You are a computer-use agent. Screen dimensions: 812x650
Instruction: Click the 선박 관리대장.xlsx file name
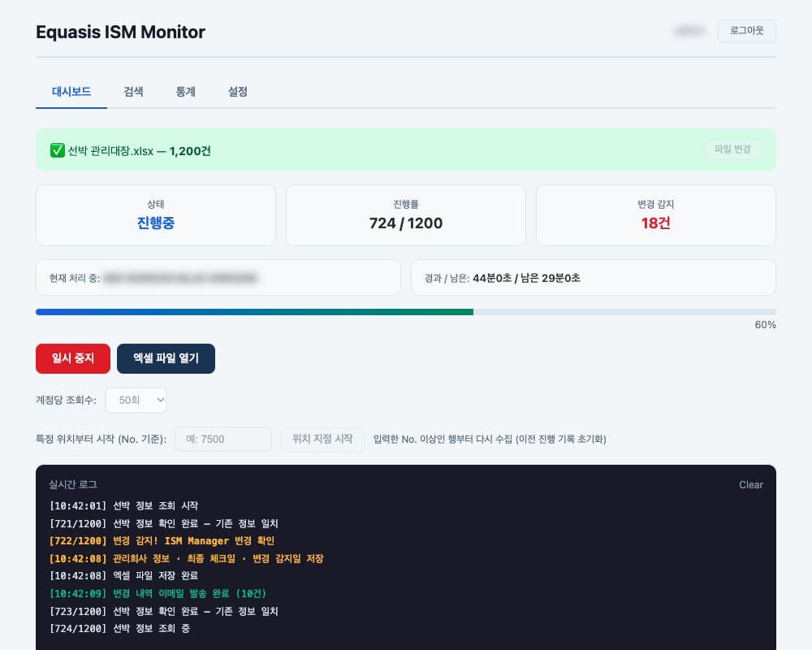110,151
